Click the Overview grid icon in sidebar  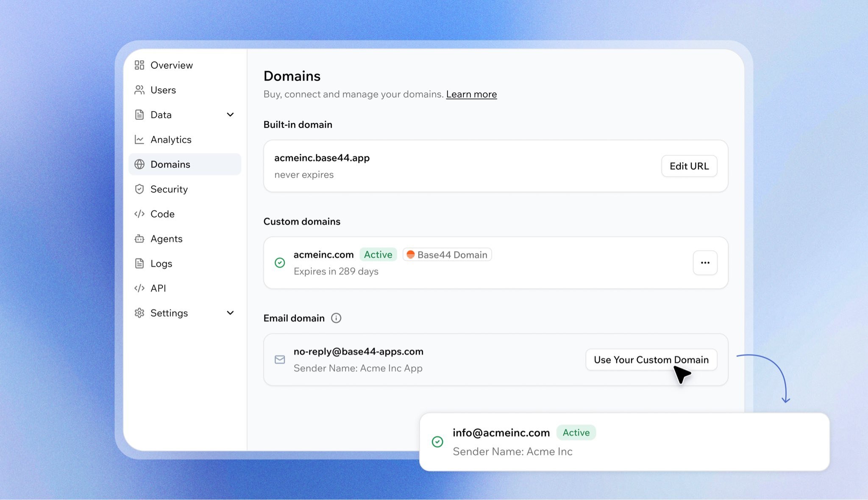tap(139, 65)
